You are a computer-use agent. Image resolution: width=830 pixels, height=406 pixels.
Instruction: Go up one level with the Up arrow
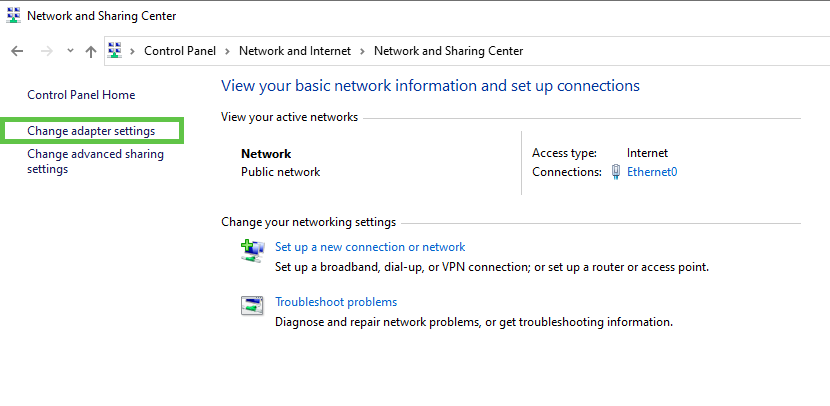91,51
